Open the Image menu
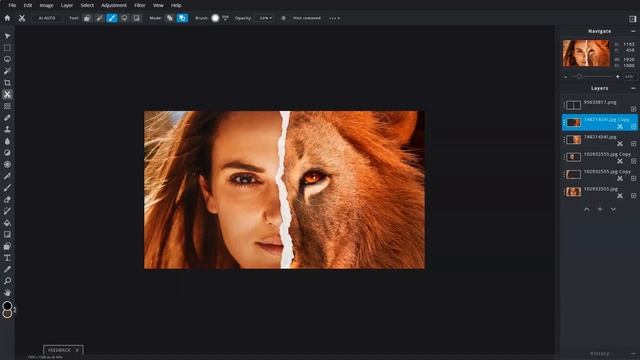This screenshot has width=640, height=360. click(47, 5)
